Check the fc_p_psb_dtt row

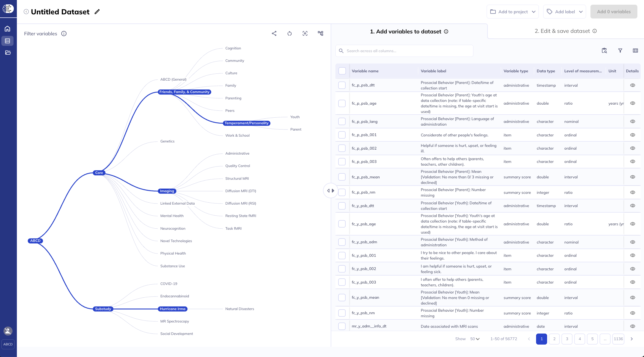[x=342, y=85]
